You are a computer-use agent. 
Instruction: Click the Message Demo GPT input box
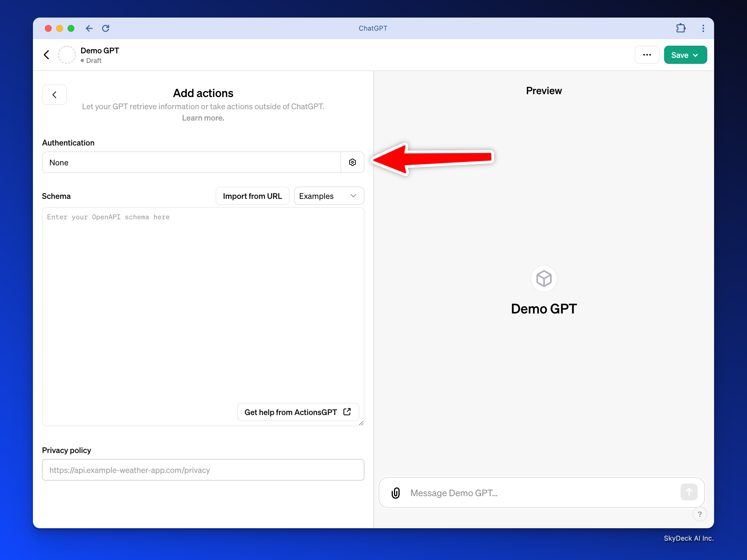(540, 493)
